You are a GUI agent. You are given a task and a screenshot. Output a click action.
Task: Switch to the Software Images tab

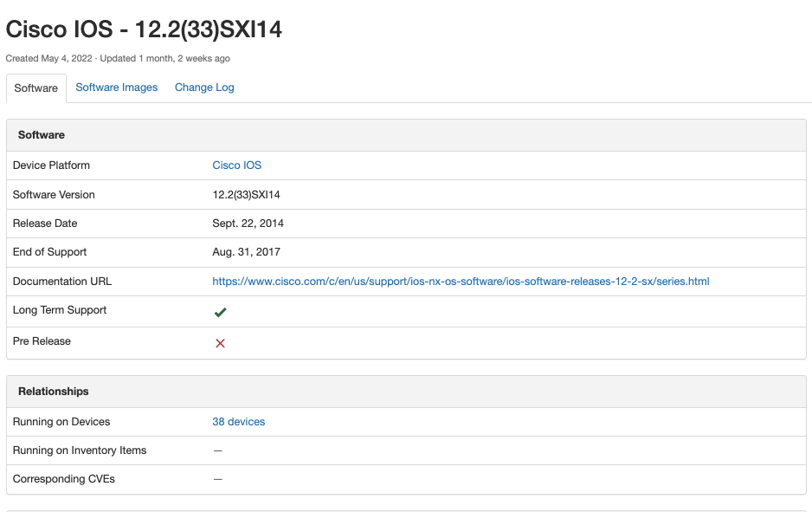click(x=117, y=87)
